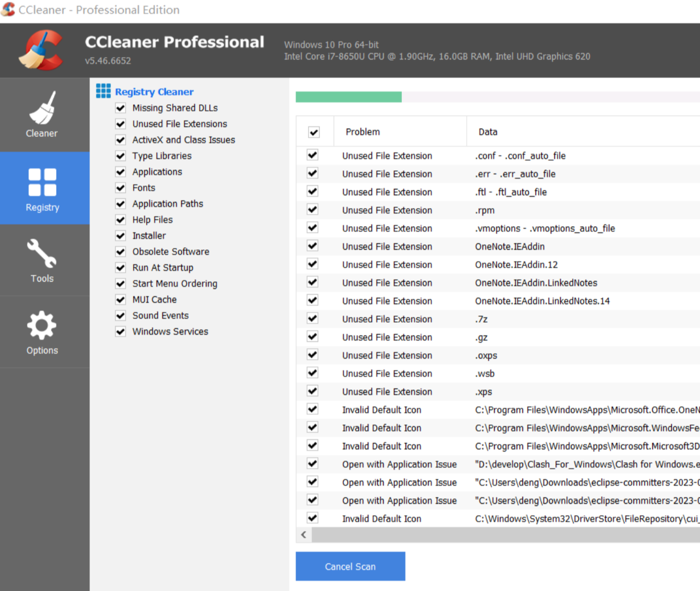Viewport: 700px width, 591px height.
Task: Toggle Run At Startup checkbox
Action: pos(121,268)
